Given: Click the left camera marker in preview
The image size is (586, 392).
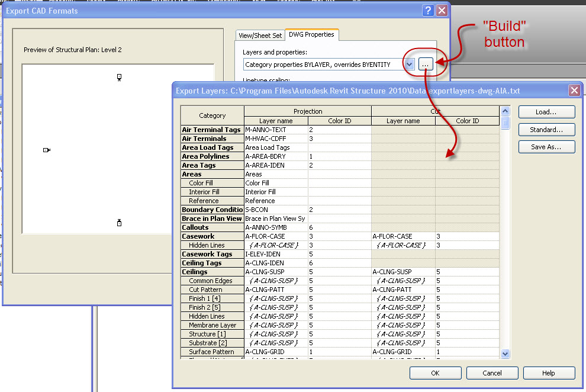Looking at the screenshot, I should pos(47,150).
